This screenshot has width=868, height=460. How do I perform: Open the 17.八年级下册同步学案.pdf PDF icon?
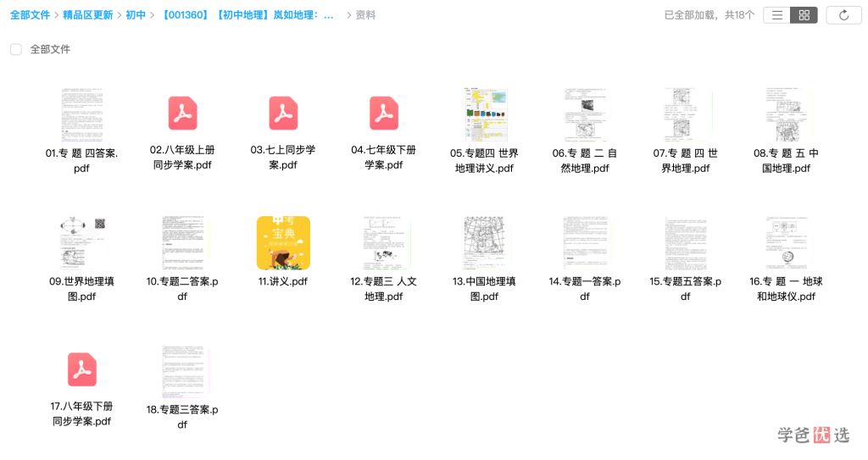click(x=82, y=369)
